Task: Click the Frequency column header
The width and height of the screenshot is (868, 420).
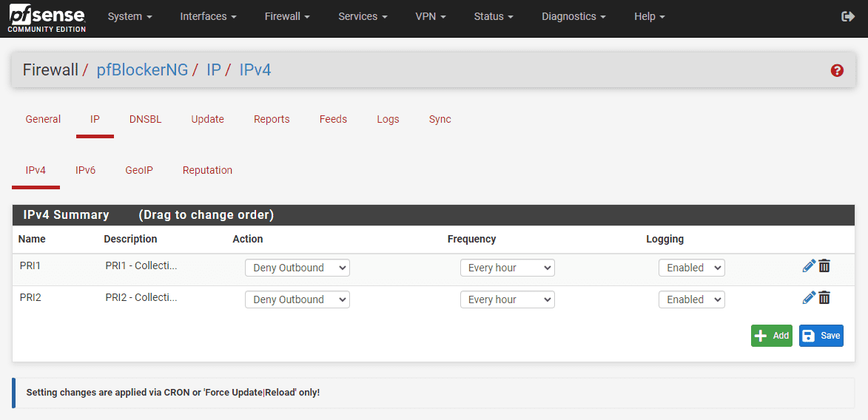Action: click(471, 239)
